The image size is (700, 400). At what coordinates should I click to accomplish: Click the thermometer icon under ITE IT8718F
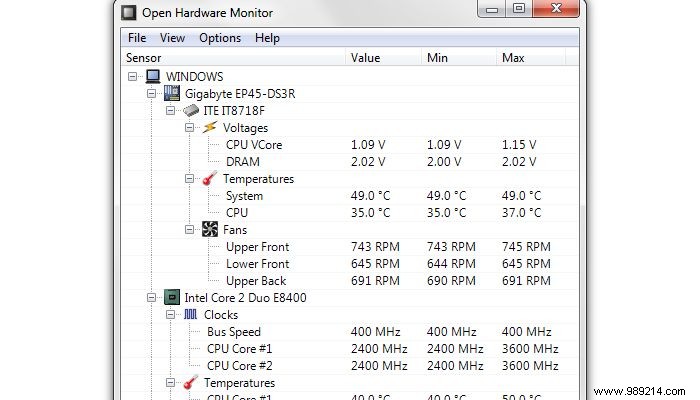coord(210,179)
